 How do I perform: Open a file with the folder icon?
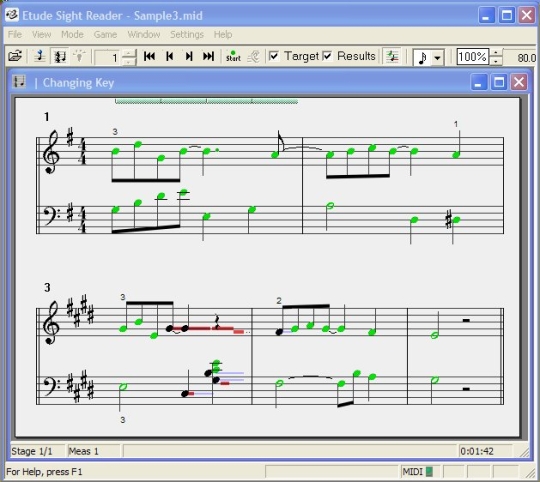(14, 56)
